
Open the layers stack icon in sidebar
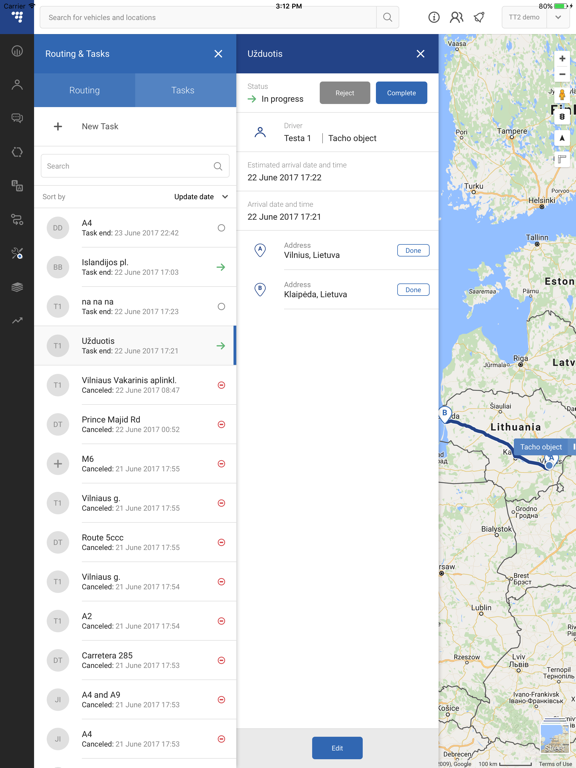[x=17, y=287]
